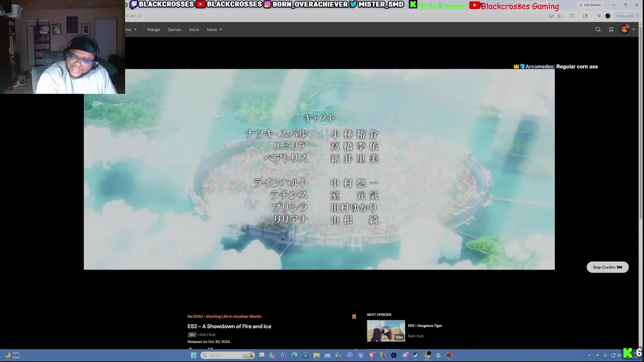The height and width of the screenshot is (362, 644).
Task: Open the Manga menu item
Action: (x=153, y=30)
